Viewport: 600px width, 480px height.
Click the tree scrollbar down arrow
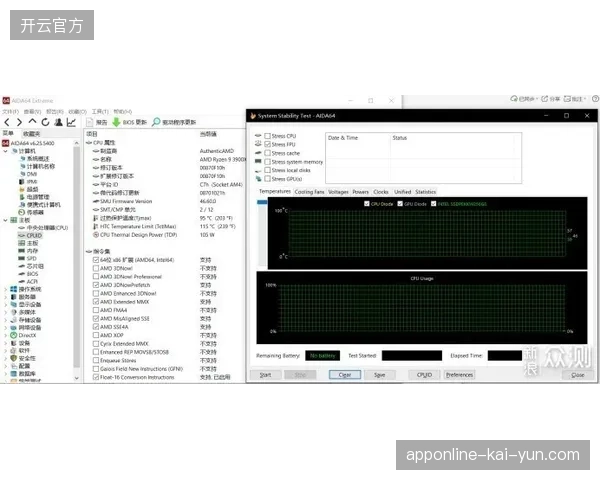click(x=77, y=378)
